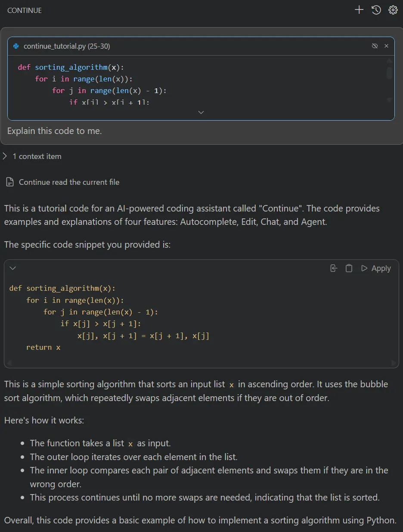Expand the '1 context item' section

click(5, 156)
